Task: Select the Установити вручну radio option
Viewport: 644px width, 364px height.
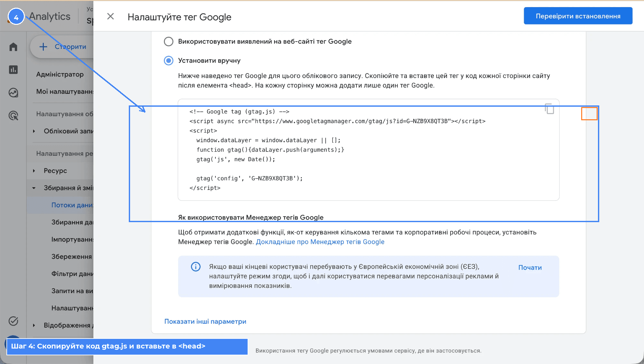Action: tap(168, 61)
